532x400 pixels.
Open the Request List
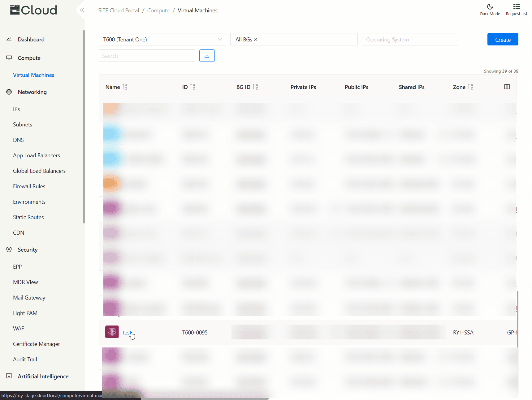click(x=516, y=10)
